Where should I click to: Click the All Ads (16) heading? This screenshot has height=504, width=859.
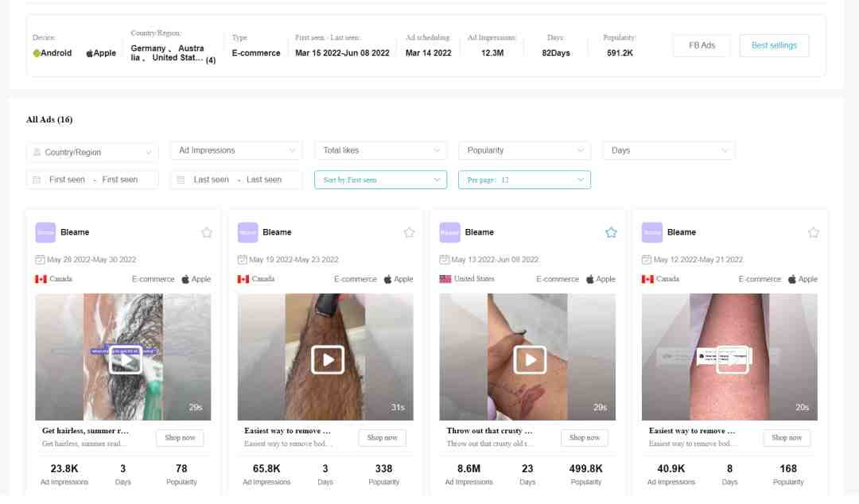click(x=49, y=119)
